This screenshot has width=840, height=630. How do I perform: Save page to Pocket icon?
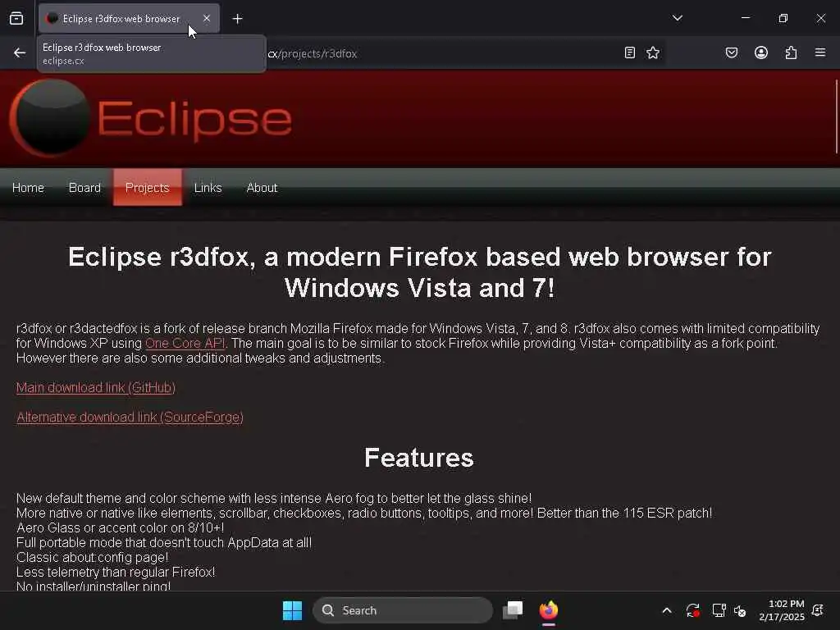point(732,52)
